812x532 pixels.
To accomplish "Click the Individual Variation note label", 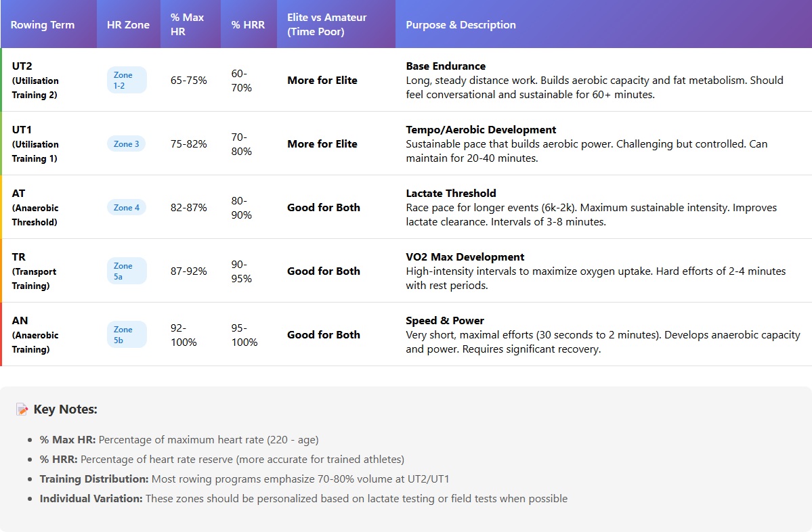I will 91,499.
